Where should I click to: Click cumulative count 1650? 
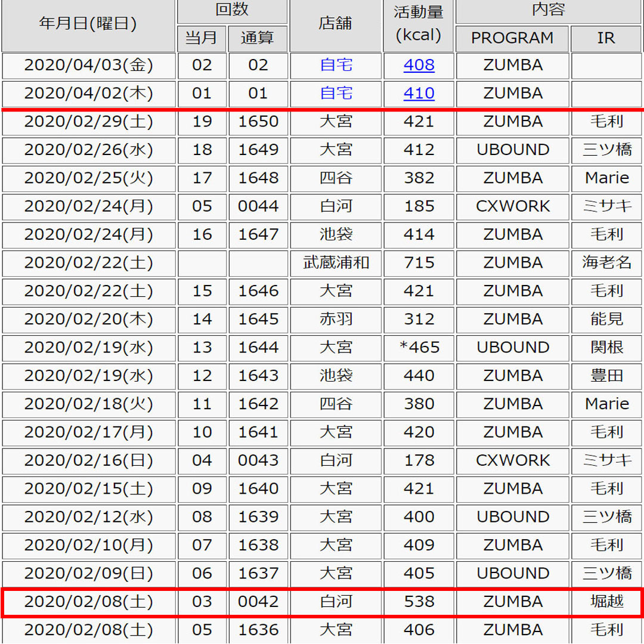coord(258,122)
